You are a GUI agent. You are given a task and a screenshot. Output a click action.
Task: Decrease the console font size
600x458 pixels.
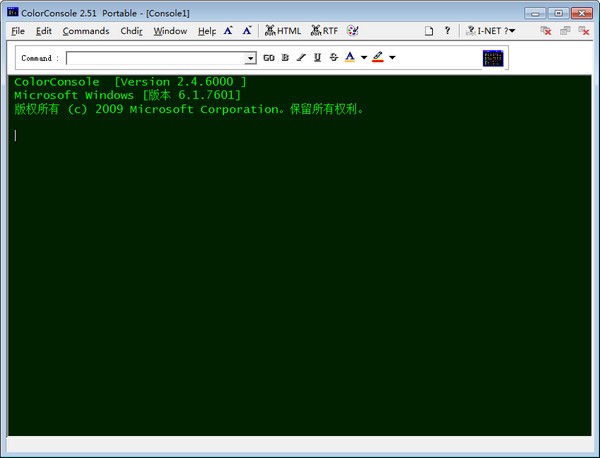click(x=246, y=31)
